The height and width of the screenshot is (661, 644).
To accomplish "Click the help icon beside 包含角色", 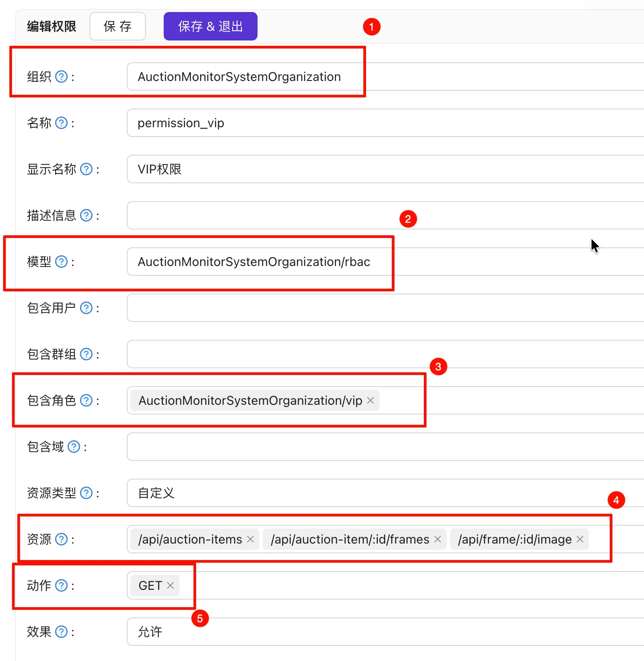I will pyautogui.click(x=86, y=400).
